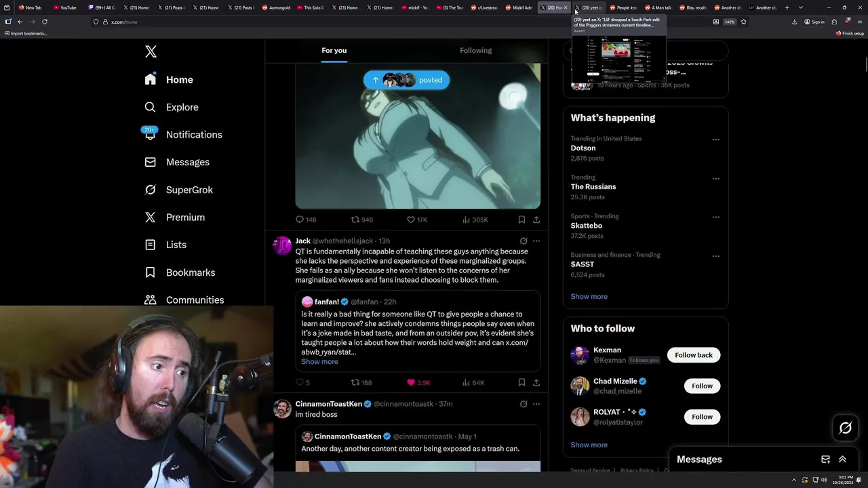Open SuperGrok from sidebar

coord(179,190)
